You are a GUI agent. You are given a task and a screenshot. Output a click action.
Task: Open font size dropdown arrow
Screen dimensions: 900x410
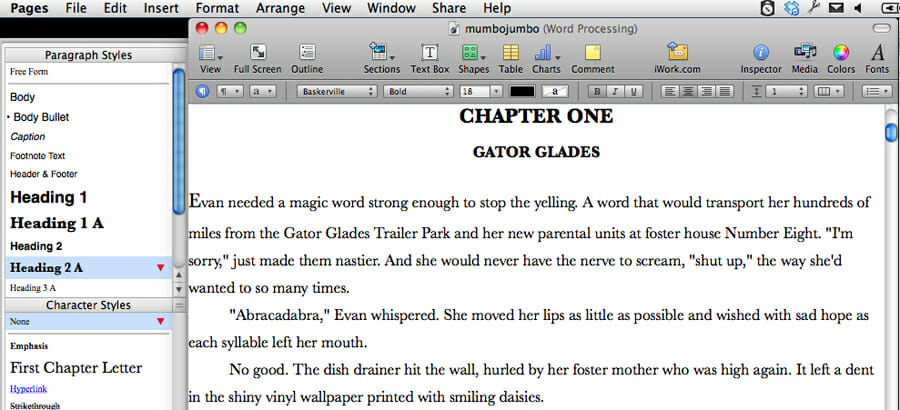[496, 91]
